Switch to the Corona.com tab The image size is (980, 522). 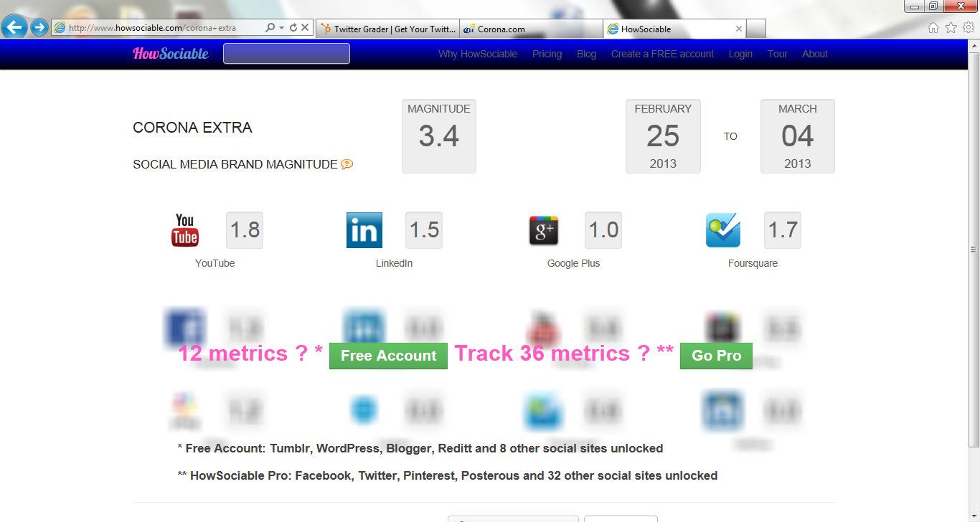pyautogui.click(x=531, y=29)
